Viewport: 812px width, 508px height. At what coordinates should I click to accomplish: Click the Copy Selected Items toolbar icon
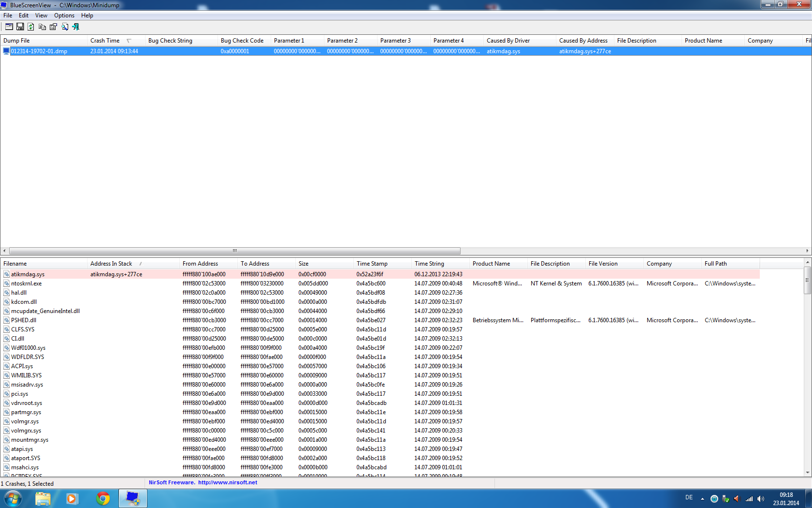coord(42,27)
